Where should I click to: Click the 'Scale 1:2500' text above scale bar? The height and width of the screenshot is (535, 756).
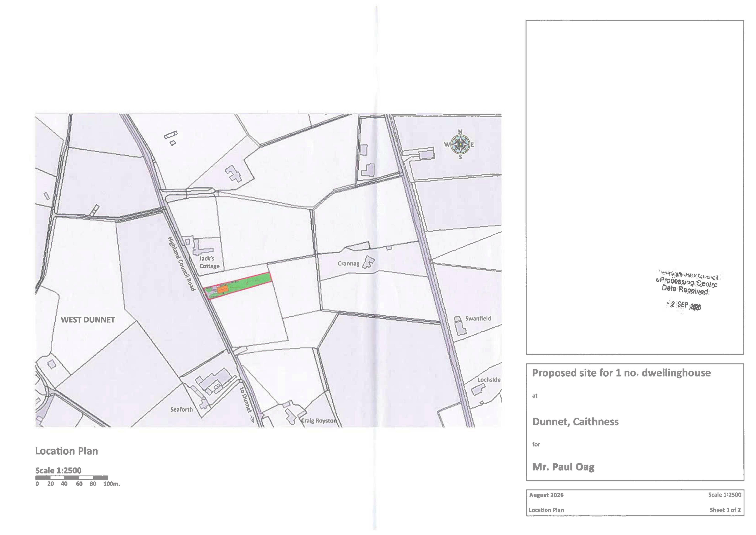[58, 470]
